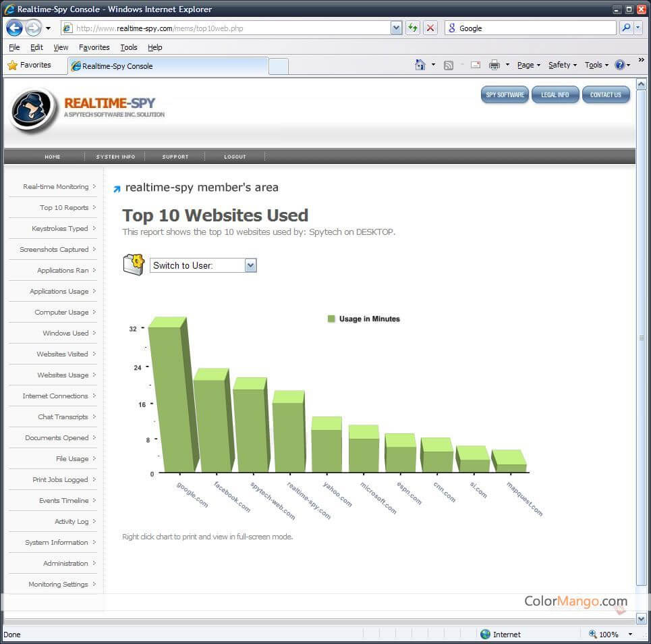
Task: Click the Legal Info button
Action: tap(555, 95)
